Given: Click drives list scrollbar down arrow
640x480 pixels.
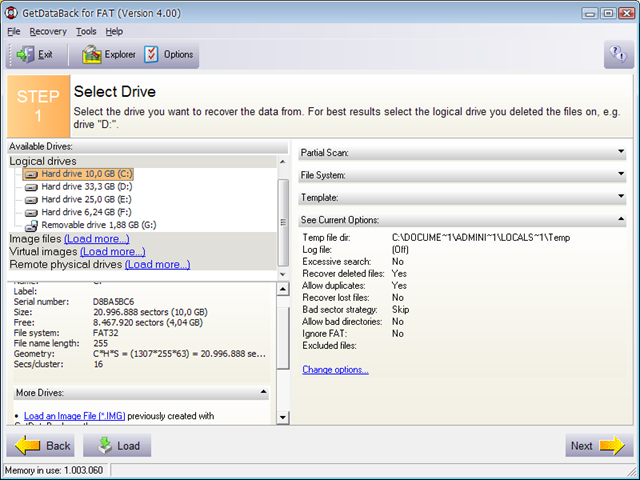Looking at the screenshot, I should [x=283, y=274].
